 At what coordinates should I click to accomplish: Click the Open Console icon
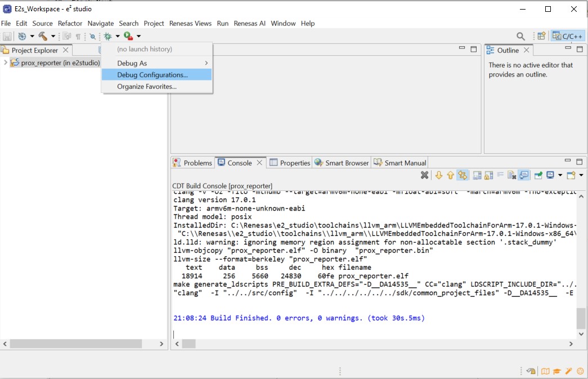click(571, 175)
